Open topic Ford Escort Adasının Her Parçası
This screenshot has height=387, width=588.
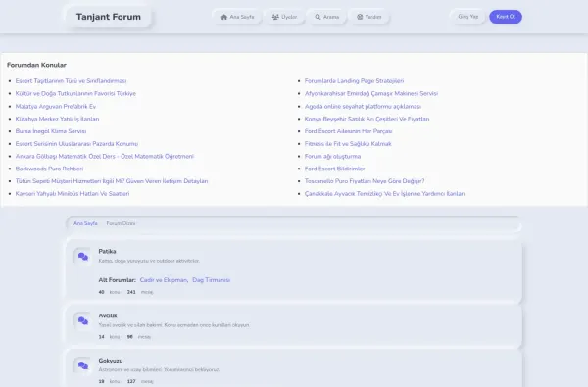[348, 131]
